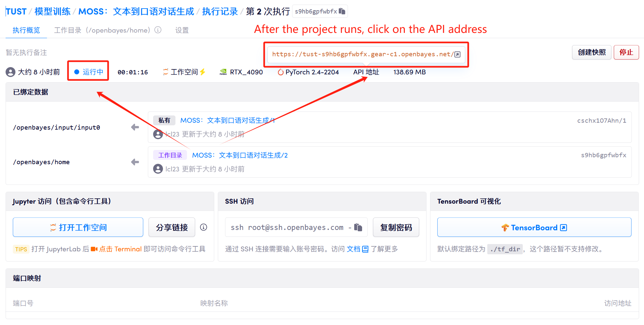
Task: Open the API address external link icon
Action: 457,55
